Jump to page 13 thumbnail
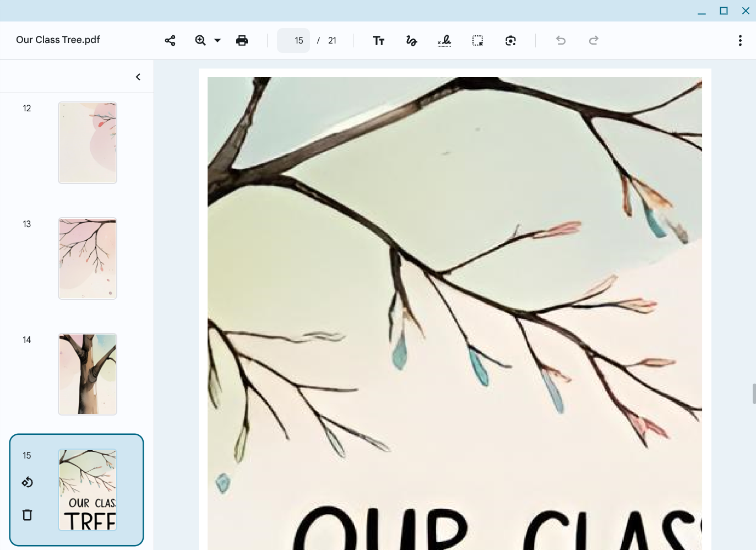This screenshot has height=550, width=756. coord(88,258)
